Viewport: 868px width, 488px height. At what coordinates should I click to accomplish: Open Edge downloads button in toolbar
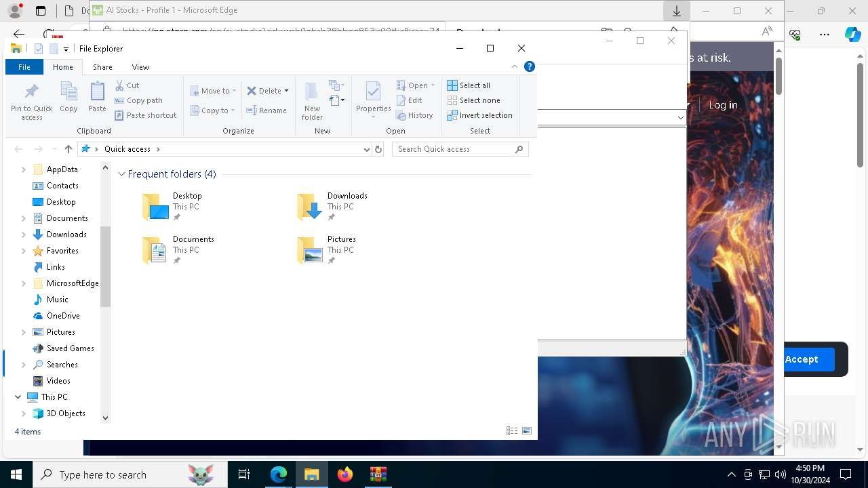(x=677, y=11)
